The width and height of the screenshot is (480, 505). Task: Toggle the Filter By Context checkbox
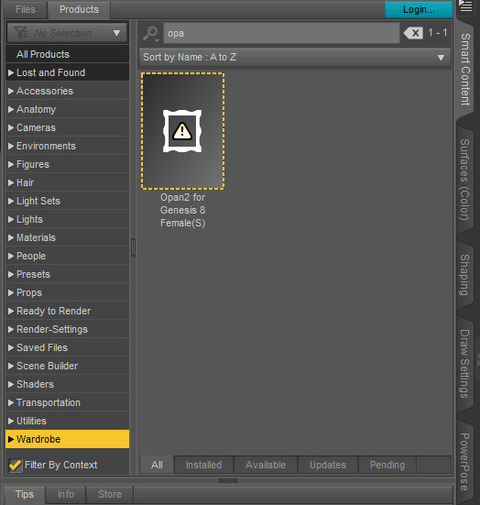pos(15,465)
